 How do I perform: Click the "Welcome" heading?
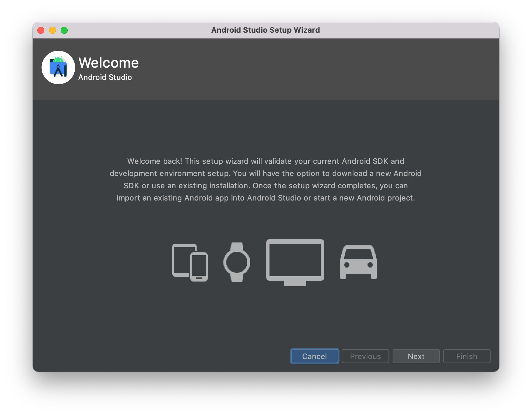108,63
